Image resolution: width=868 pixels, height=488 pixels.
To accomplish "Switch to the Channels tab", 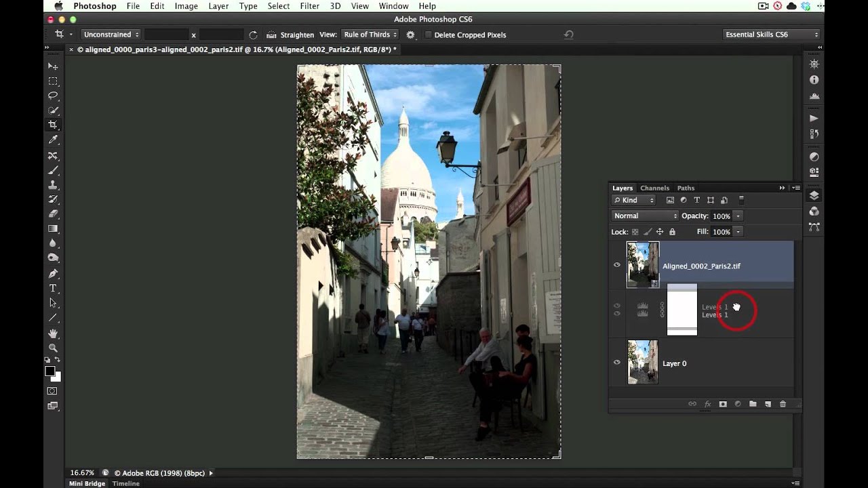I will click(x=654, y=188).
